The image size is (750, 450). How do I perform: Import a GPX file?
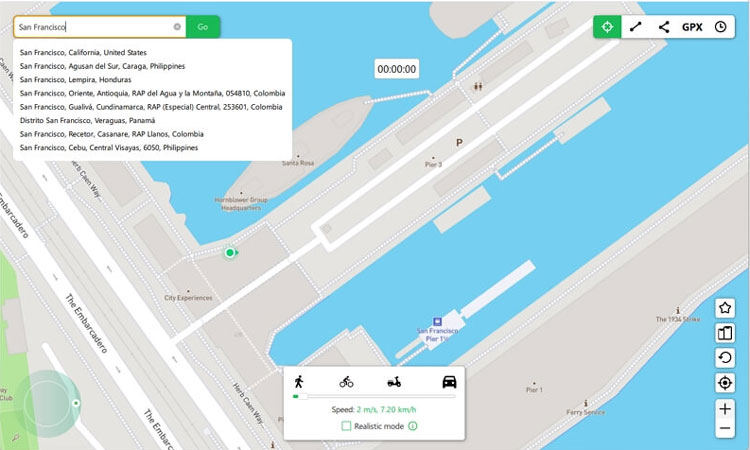[x=692, y=27]
